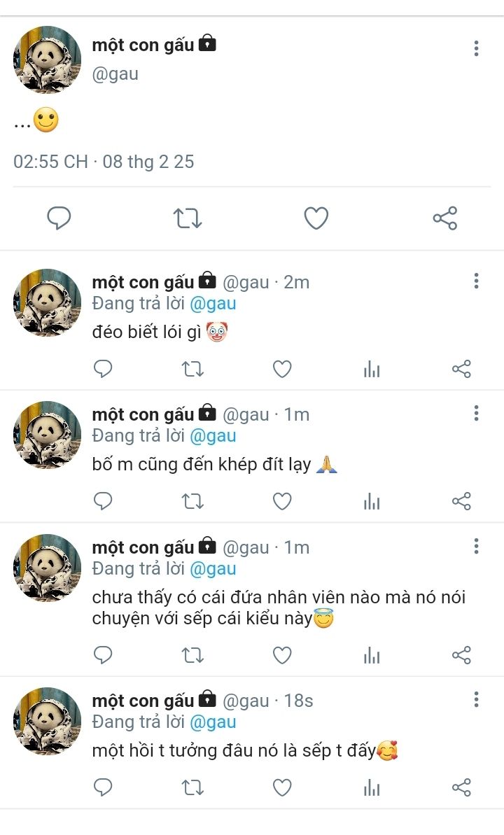Share the main tweet from 02:55 CH
The image size is (504, 835).
tap(445, 218)
